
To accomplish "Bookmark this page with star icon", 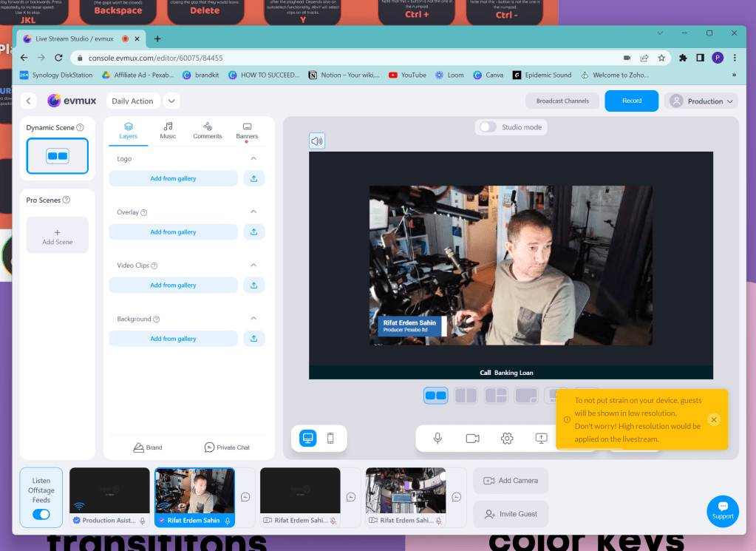I will (x=661, y=58).
